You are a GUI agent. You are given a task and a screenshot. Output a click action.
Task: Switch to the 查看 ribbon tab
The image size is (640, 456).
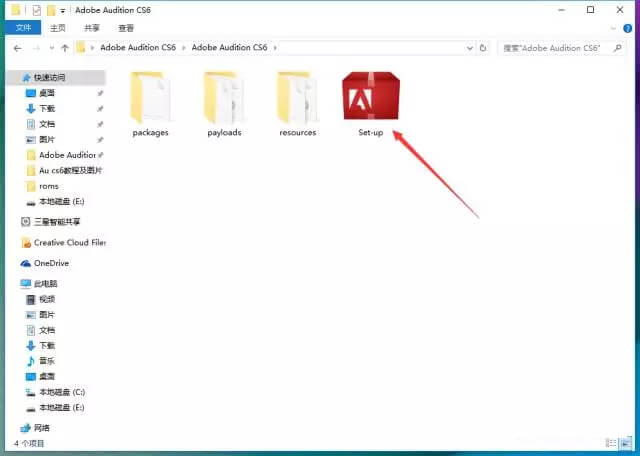(x=126, y=28)
